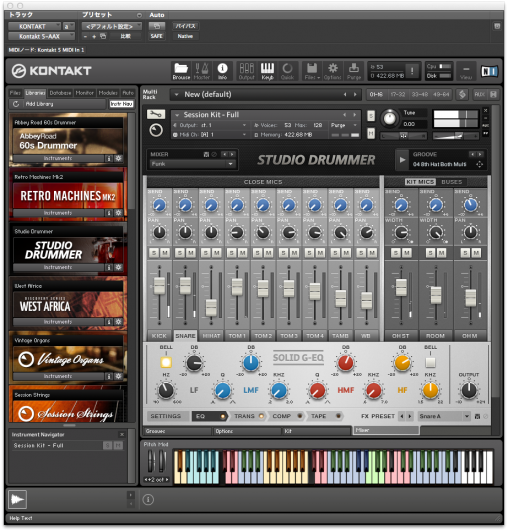The width and height of the screenshot is (508, 531).
Task: Open the KONTAKT track selector dropdown
Action: 35,26
